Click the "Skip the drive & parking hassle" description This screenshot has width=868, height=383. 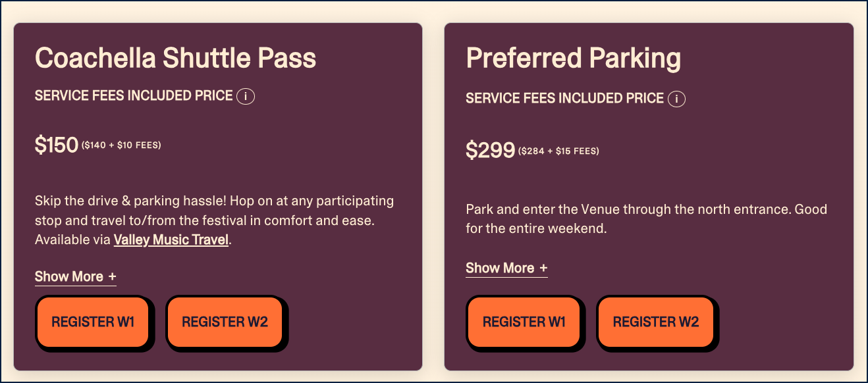[214, 220]
